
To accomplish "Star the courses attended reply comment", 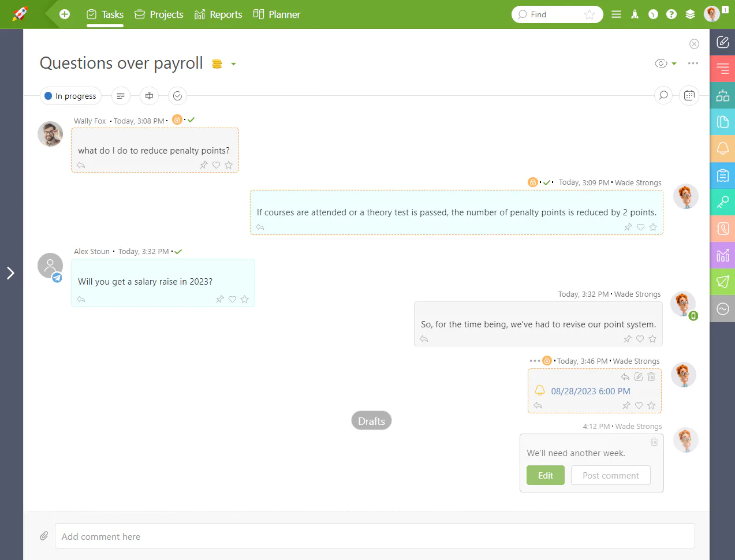I will [653, 227].
